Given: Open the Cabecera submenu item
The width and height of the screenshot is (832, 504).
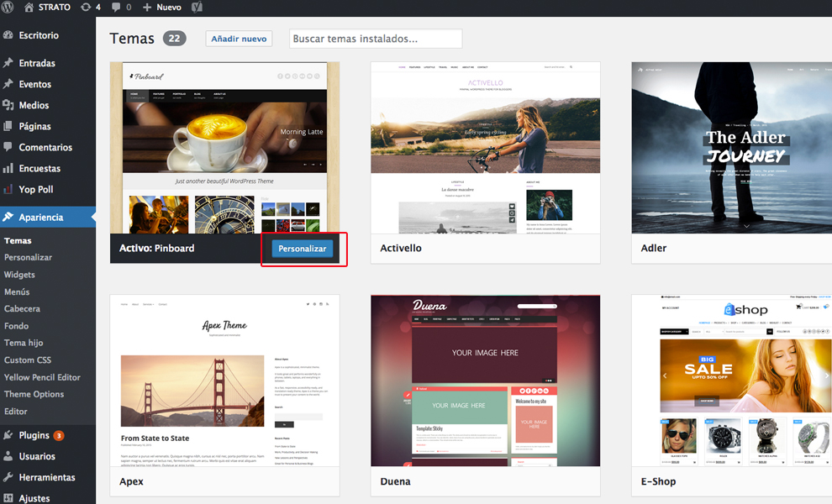Looking at the screenshot, I should [x=22, y=309].
